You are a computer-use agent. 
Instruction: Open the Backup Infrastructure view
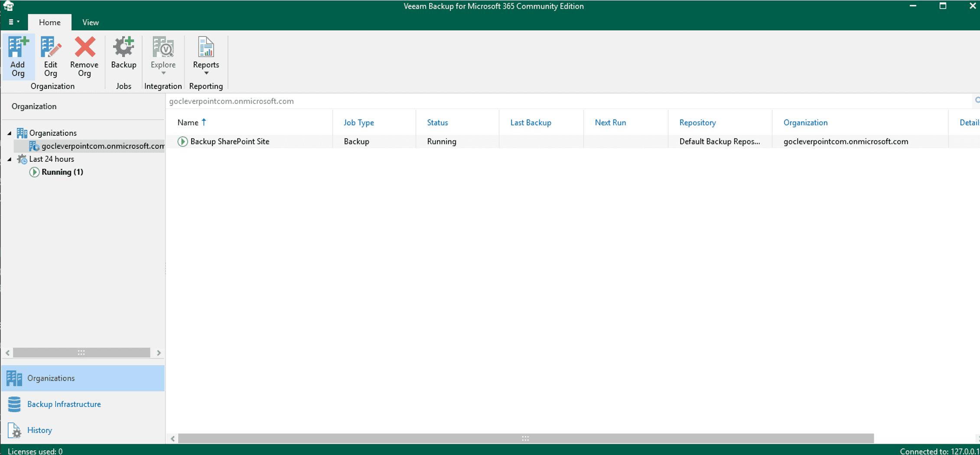[x=83, y=404]
